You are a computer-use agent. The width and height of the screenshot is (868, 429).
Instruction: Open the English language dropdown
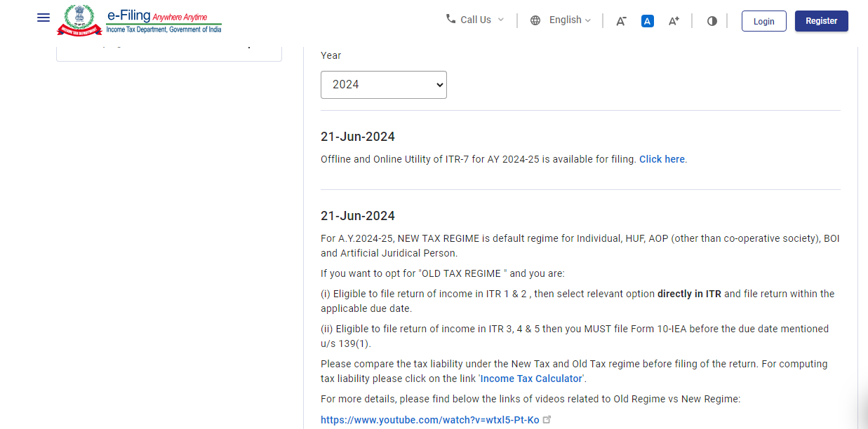pyautogui.click(x=570, y=20)
